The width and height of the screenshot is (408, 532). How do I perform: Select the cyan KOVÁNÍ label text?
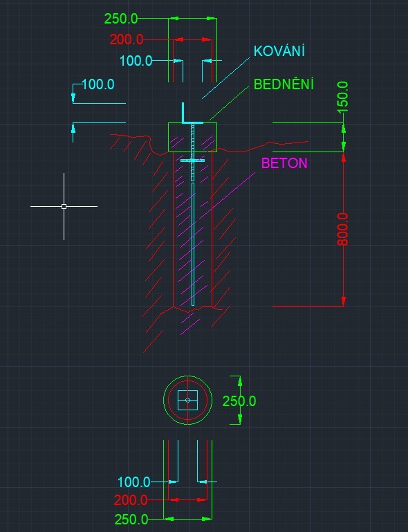tap(279, 51)
